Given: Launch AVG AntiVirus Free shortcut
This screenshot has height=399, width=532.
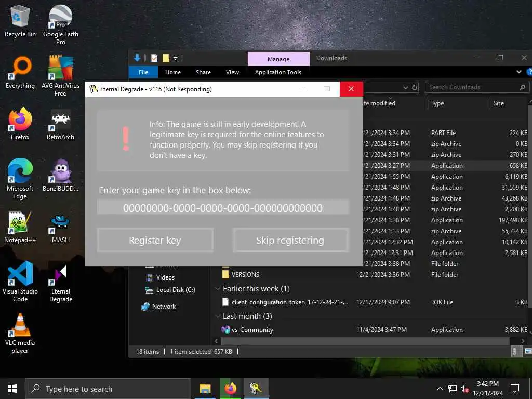Looking at the screenshot, I should (60, 76).
